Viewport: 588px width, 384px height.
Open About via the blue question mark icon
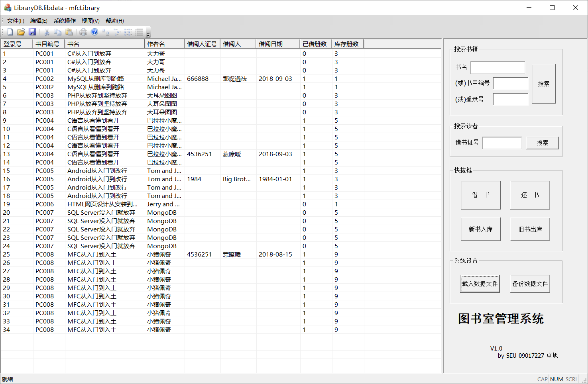pyautogui.click(x=94, y=32)
